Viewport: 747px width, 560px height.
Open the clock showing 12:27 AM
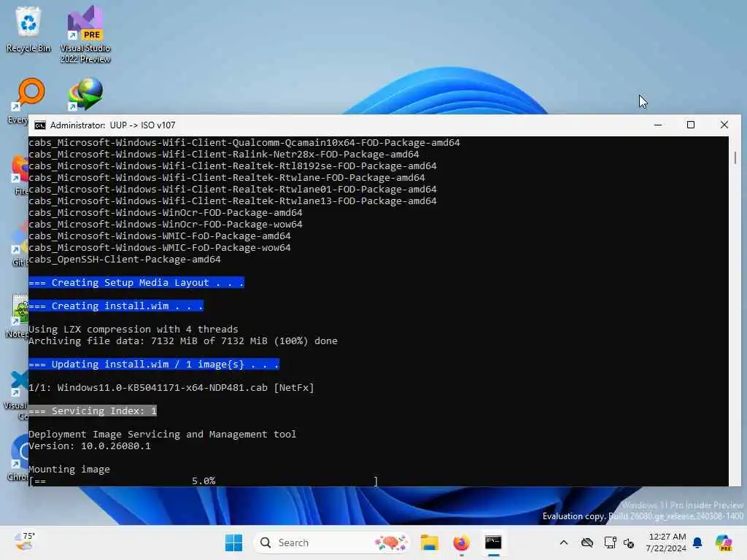tap(667, 542)
